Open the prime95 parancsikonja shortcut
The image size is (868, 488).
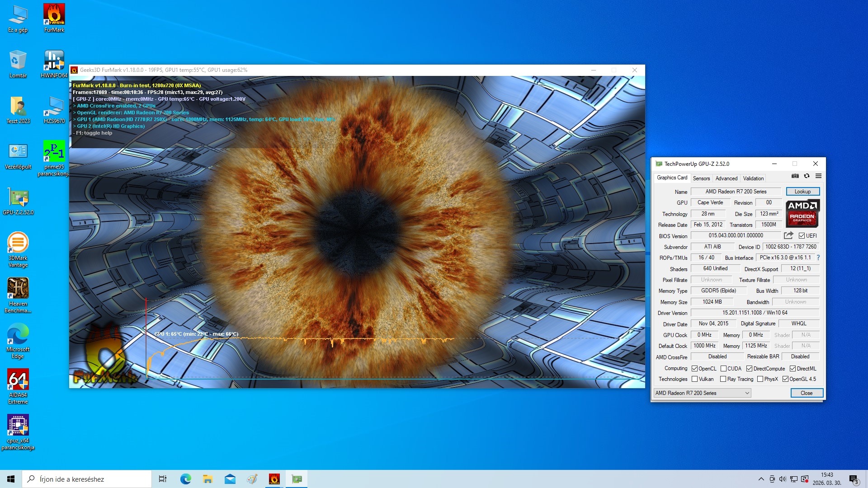point(54,158)
